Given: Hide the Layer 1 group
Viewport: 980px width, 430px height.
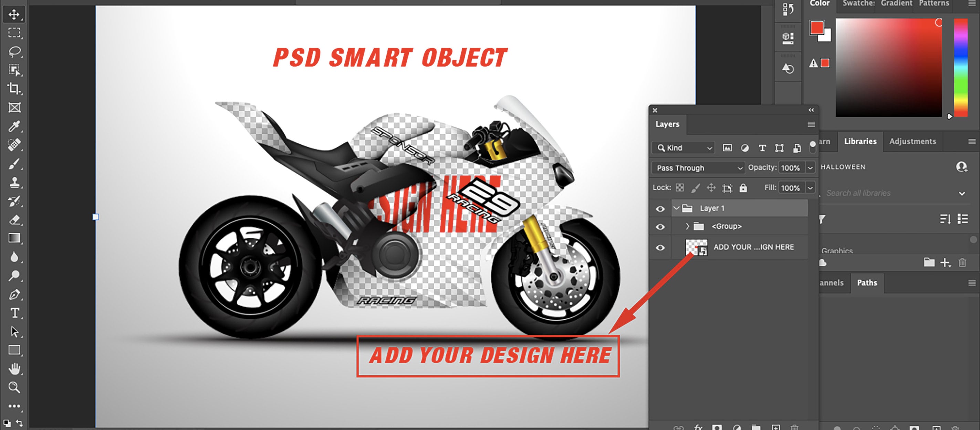Looking at the screenshot, I should pyautogui.click(x=660, y=208).
